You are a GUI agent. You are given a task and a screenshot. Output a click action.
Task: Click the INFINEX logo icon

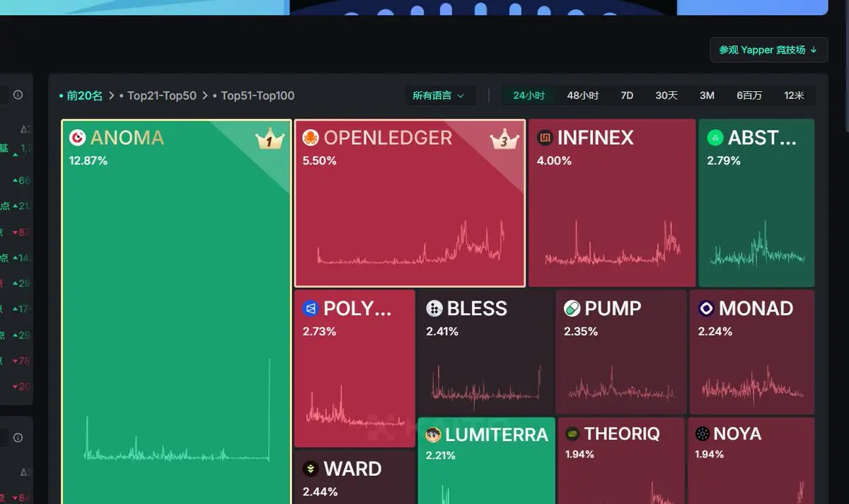point(545,137)
